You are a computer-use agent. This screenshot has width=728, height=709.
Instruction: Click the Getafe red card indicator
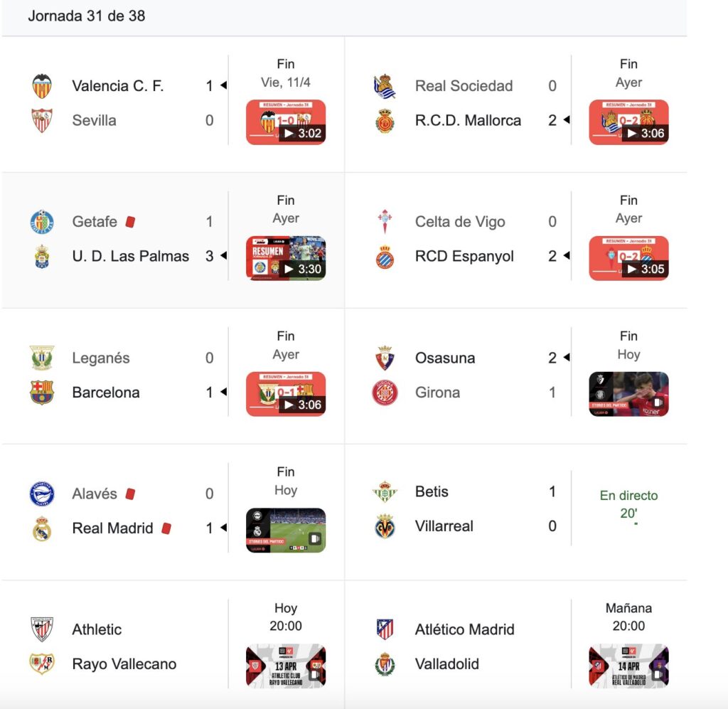click(x=131, y=222)
